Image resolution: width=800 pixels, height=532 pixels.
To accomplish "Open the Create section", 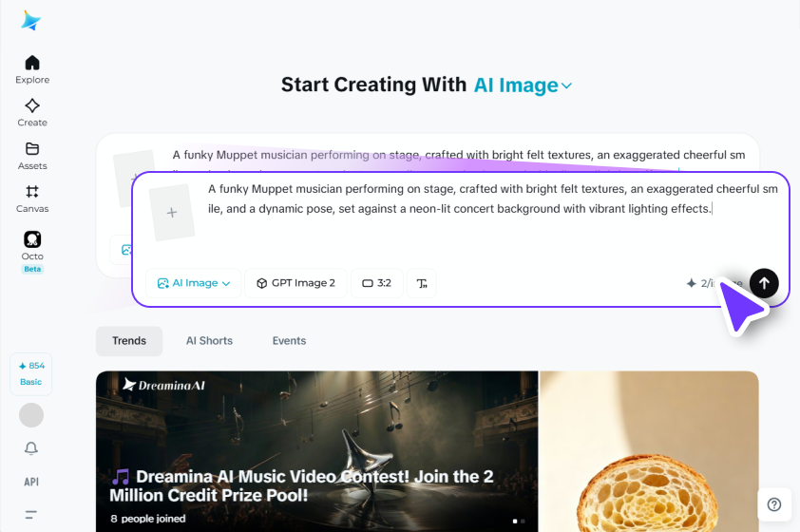I will pyautogui.click(x=32, y=113).
